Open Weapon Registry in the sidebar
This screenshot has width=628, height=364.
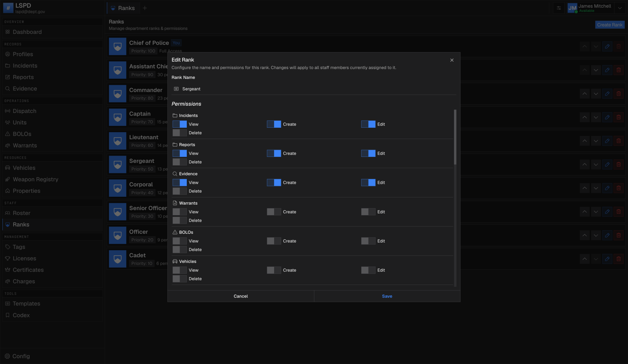[52, 179]
